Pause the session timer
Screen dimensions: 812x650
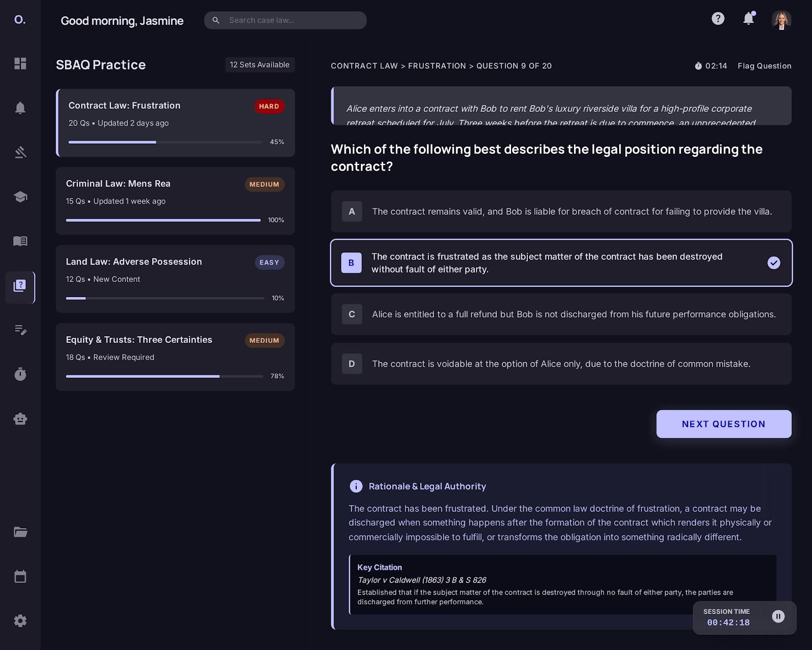point(778,616)
